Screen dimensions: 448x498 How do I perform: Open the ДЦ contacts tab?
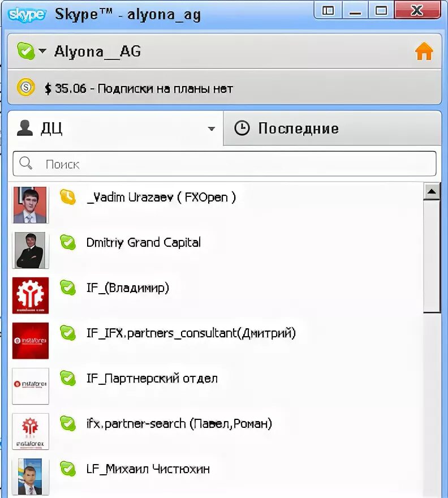click(115, 128)
